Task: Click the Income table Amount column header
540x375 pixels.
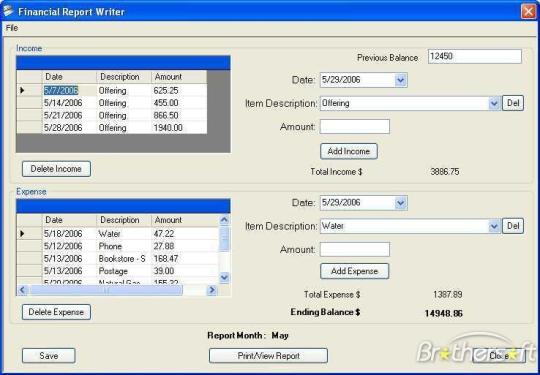Action: coord(179,77)
